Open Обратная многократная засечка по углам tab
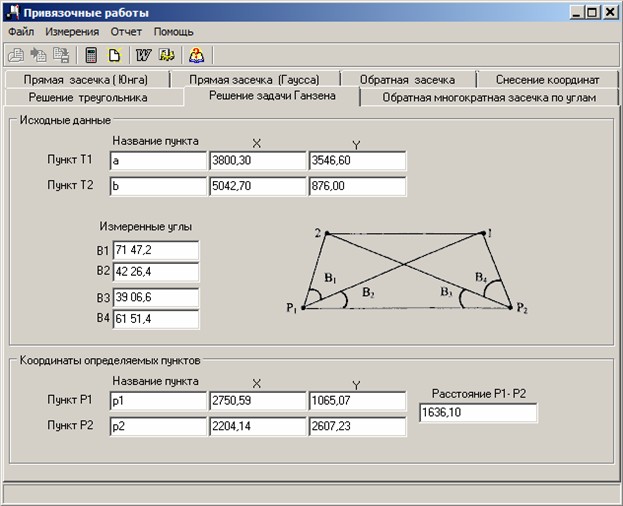The height and width of the screenshot is (506, 623). (489, 97)
